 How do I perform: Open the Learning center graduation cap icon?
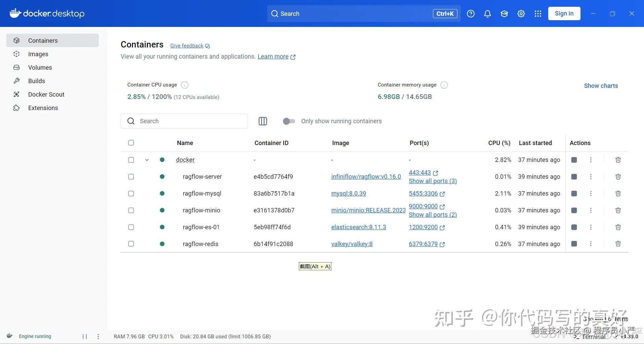click(x=504, y=13)
